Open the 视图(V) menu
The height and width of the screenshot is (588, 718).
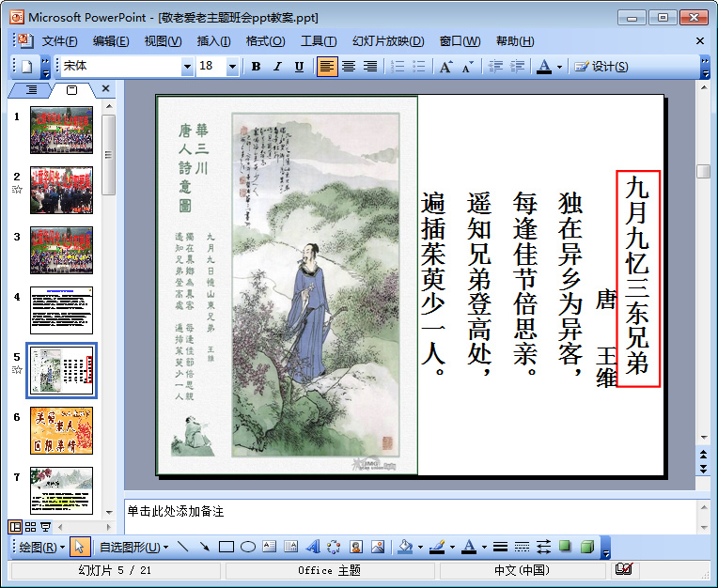click(163, 41)
